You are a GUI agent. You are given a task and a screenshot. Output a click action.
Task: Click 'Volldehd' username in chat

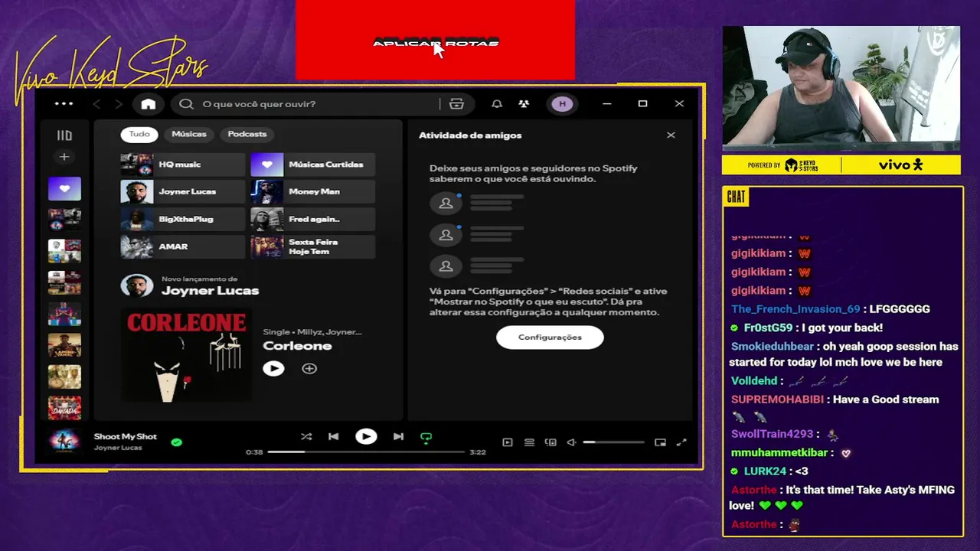[x=754, y=381]
